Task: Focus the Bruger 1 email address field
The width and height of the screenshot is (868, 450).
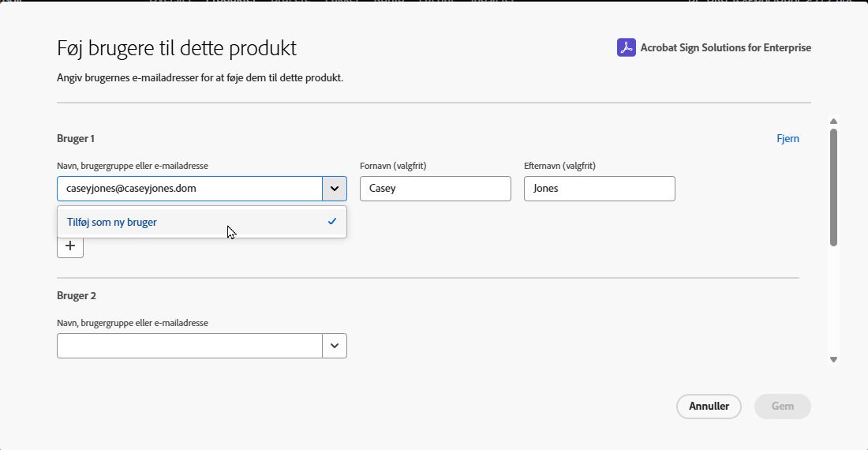Action: point(189,189)
